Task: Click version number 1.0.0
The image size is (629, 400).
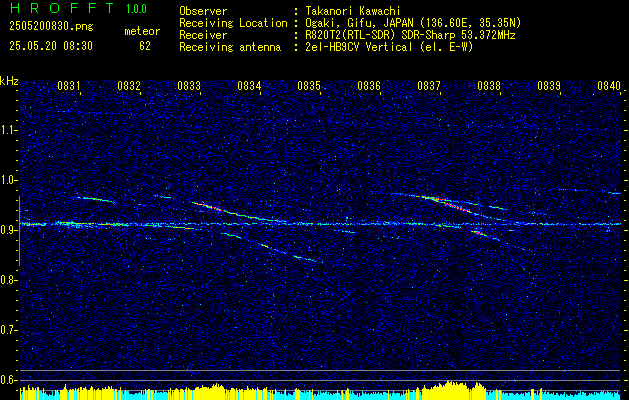Action: point(136,9)
